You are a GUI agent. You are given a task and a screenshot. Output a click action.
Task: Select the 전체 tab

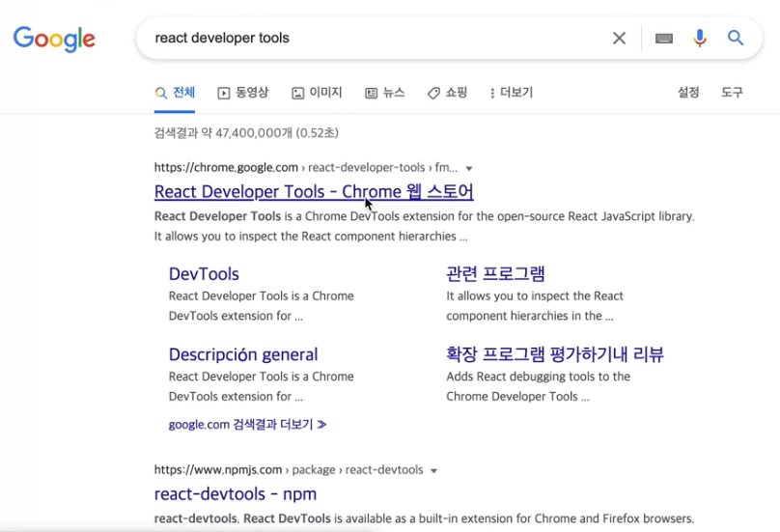tap(175, 93)
